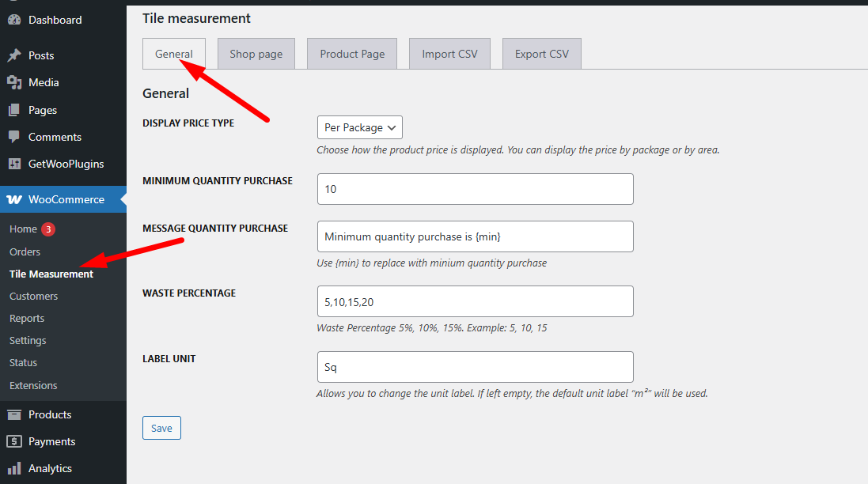Go to the Import CSV tab
Screen dimensions: 868x484
point(449,54)
